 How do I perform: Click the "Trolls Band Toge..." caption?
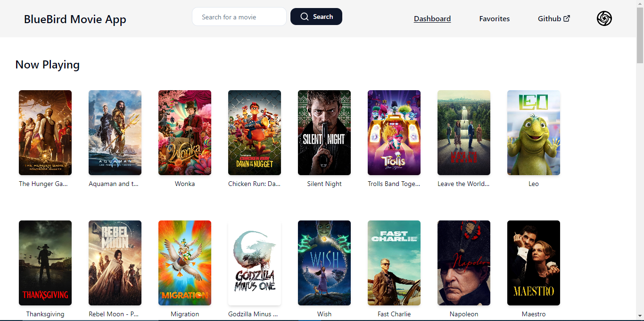pyautogui.click(x=394, y=184)
